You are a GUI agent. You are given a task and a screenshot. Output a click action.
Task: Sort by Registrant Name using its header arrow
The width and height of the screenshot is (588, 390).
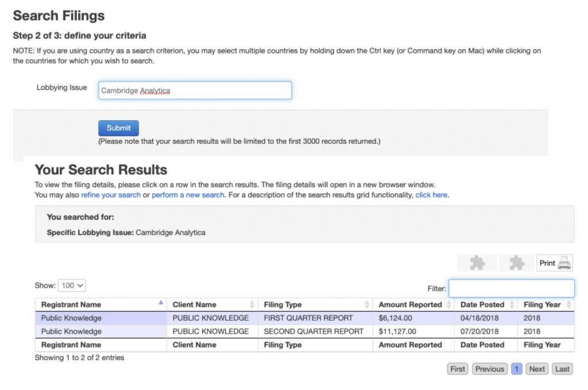[x=161, y=302]
